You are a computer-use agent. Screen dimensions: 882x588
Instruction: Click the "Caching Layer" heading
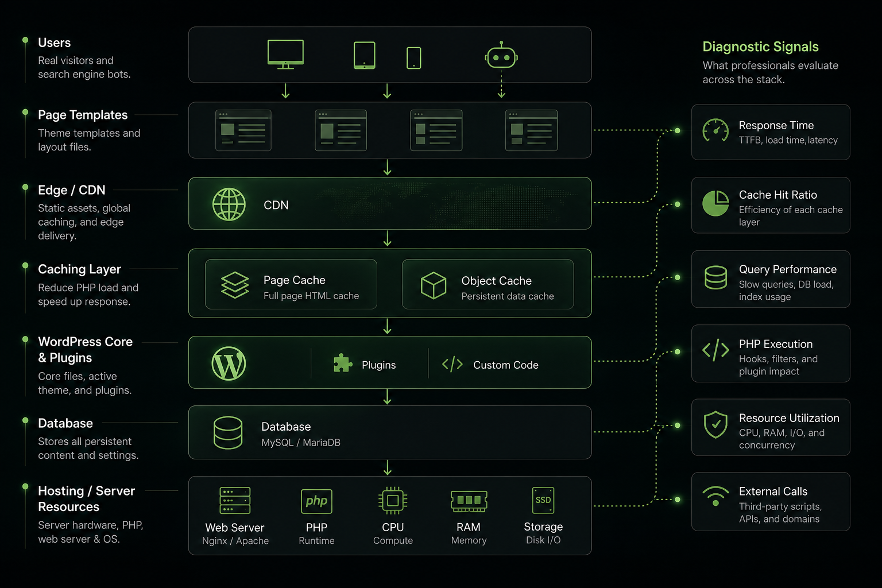(79, 270)
